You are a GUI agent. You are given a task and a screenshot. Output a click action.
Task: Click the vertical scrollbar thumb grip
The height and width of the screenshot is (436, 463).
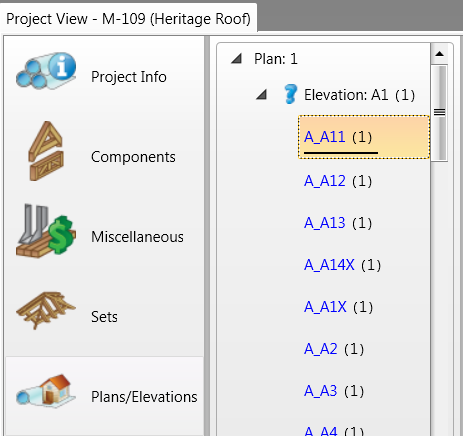(439, 112)
